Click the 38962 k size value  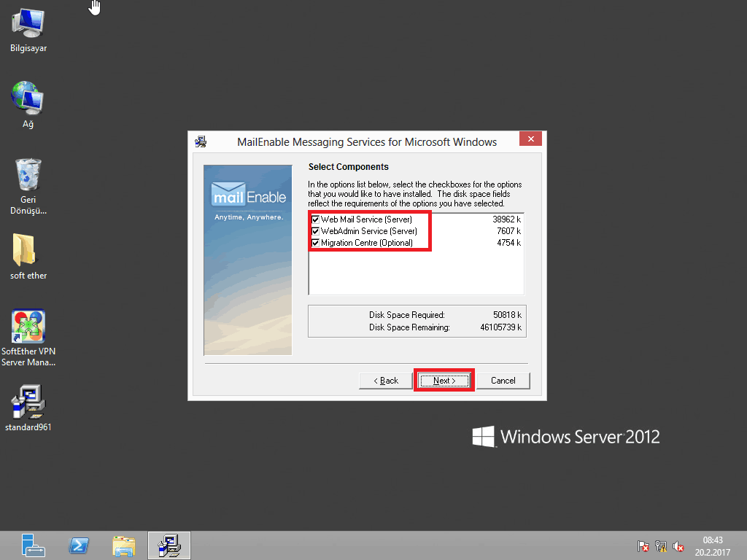[506, 219]
